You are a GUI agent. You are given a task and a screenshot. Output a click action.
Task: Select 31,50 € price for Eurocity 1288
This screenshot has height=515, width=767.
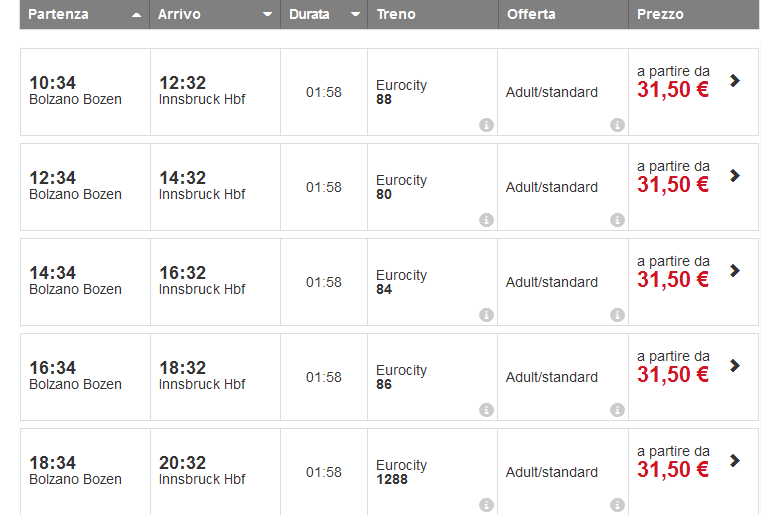pos(673,469)
